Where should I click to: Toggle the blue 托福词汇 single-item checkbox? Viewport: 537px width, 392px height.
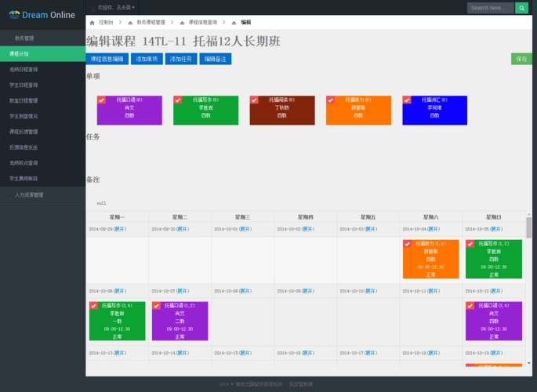(407, 100)
